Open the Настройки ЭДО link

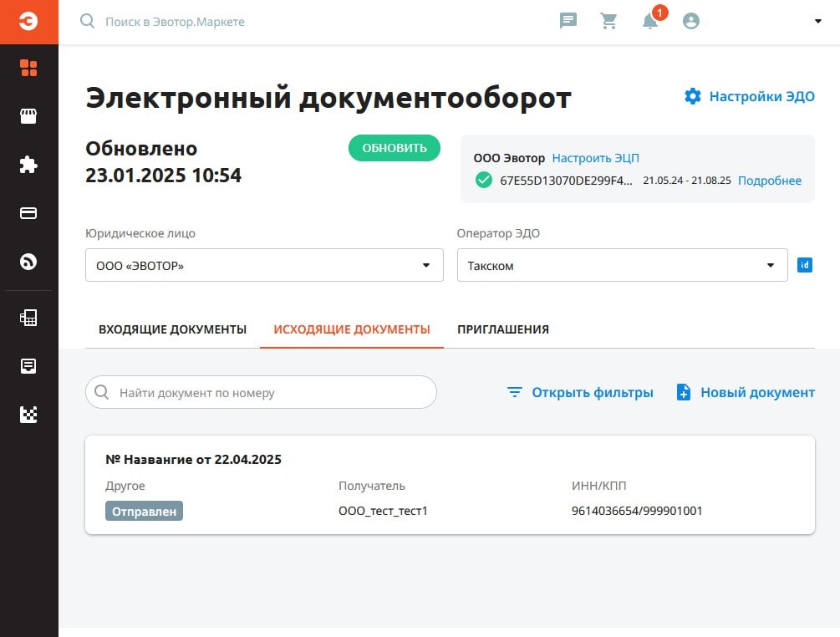tap(761, 96)
